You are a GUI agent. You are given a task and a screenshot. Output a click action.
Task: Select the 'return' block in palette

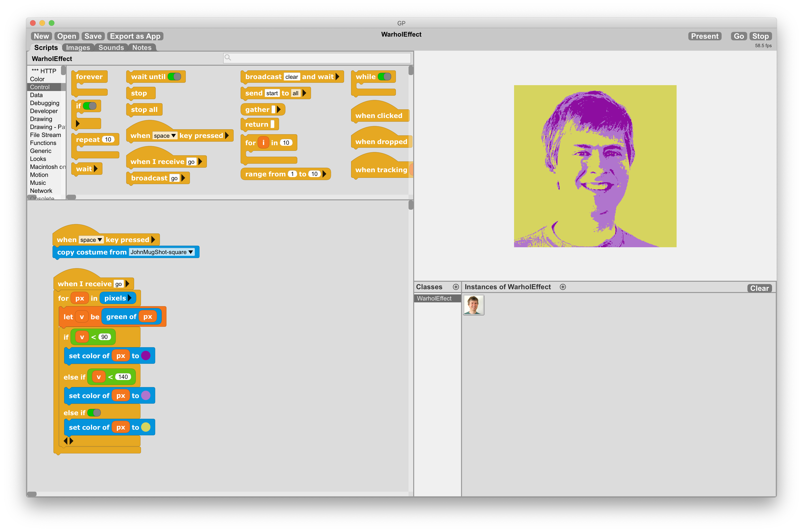pos(260,124)
